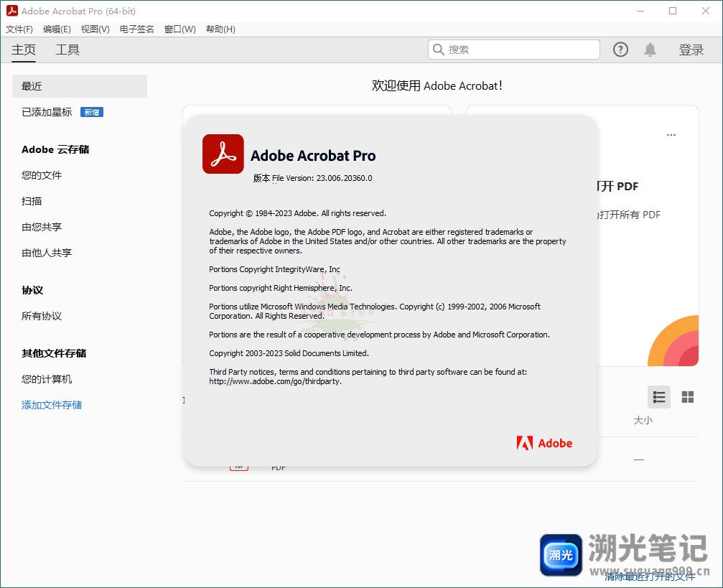
Task: Click the 登录 sign-in button
Action: click(691, 50)
